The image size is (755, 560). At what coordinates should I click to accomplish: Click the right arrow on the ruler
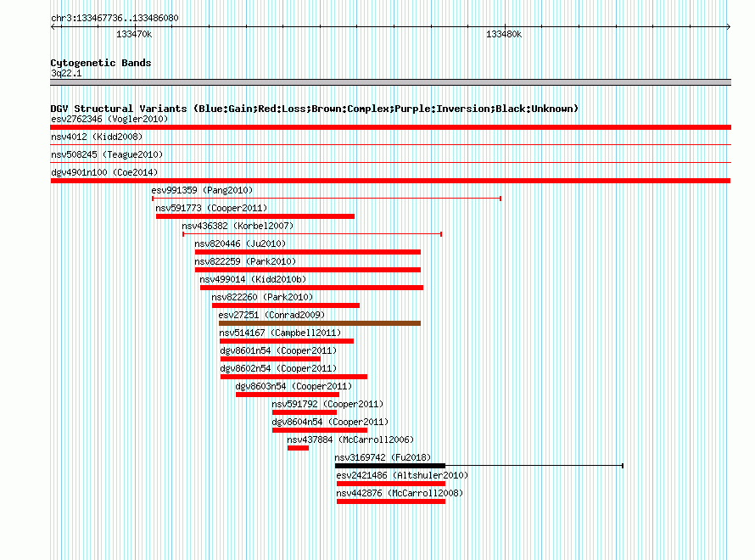coord(728,26)
